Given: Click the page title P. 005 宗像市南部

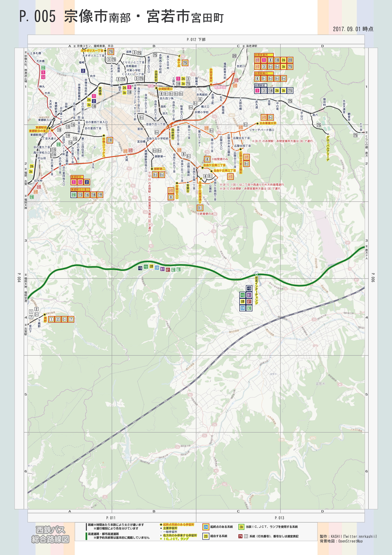Looking at the screenshot, I should point(121,16).
